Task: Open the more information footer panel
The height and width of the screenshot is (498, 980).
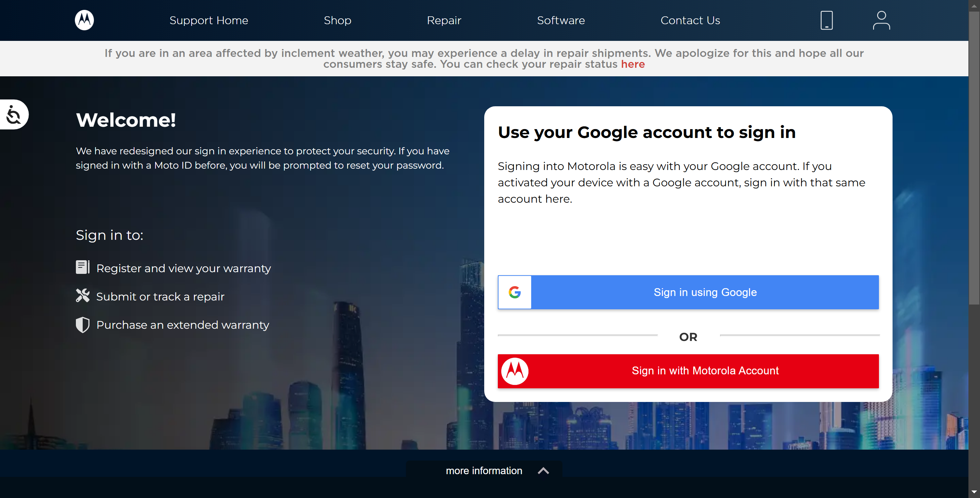Action: (x=484, y=471)
